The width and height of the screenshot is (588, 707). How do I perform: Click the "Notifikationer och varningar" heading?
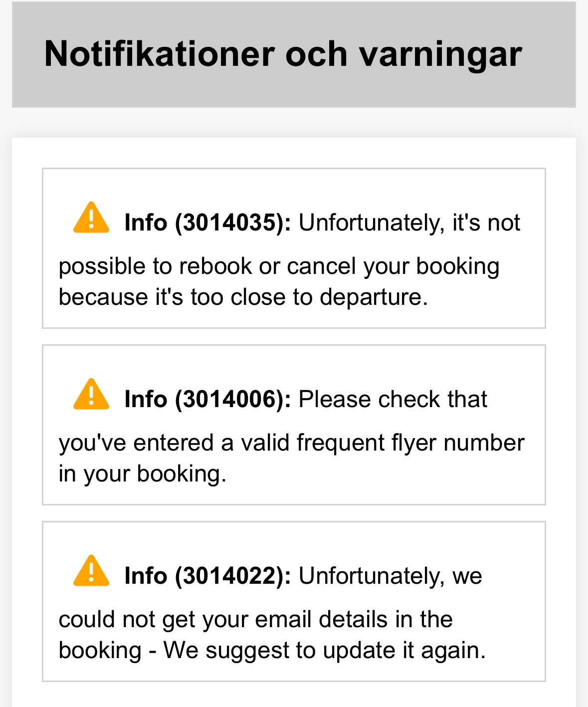283,54
